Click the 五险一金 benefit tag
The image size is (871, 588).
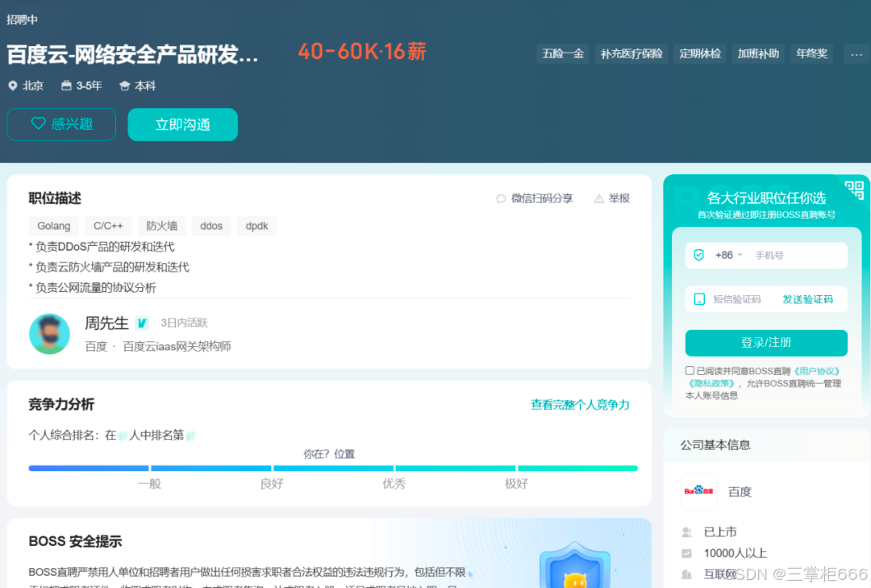563,54
